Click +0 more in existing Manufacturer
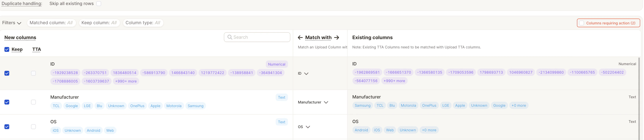Screen dimensions: 644x140 pyautogui.click(x=519, y=105)
